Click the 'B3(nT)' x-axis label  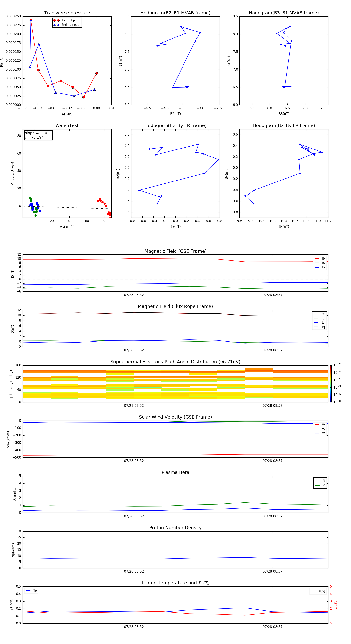click(284, 114)
